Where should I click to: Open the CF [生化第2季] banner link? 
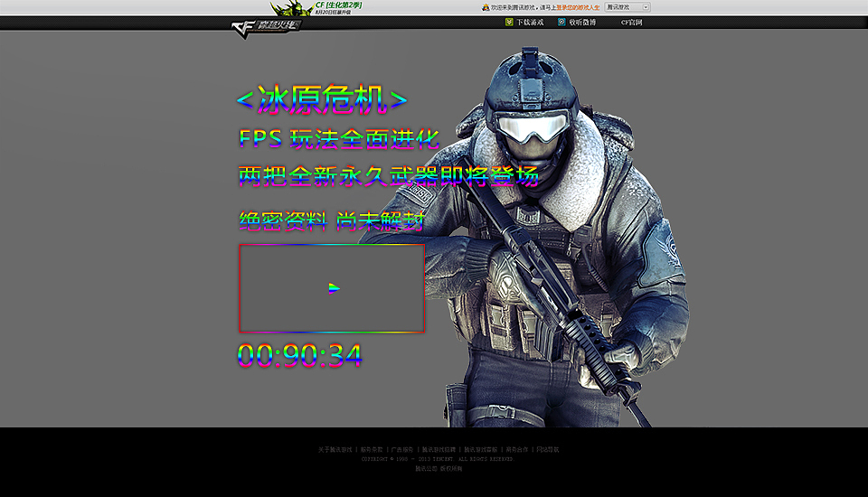click(x=339, y=5)
